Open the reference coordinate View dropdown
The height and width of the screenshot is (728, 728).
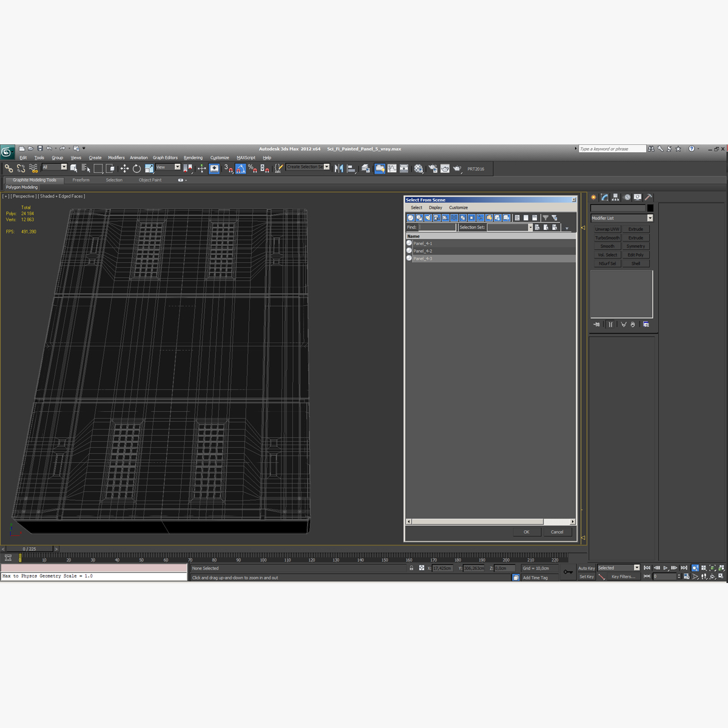[x=168, y=167]
